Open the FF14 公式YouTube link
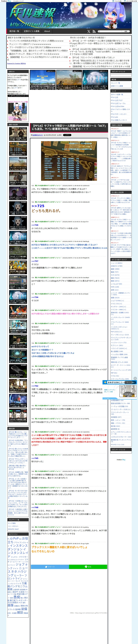The width and height of the screenshot is (138, 644). [x=117, y=106]
